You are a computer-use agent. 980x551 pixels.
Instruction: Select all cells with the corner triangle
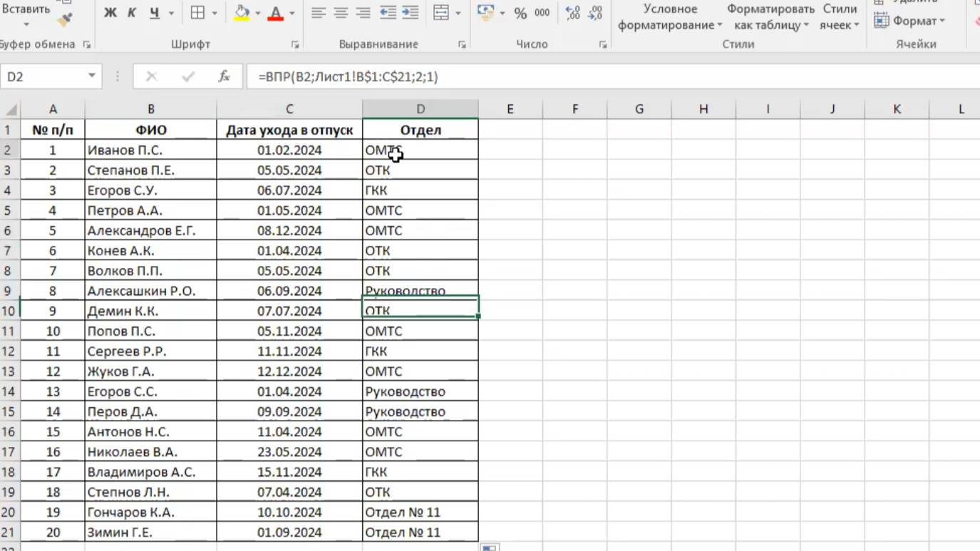(11, 109)
